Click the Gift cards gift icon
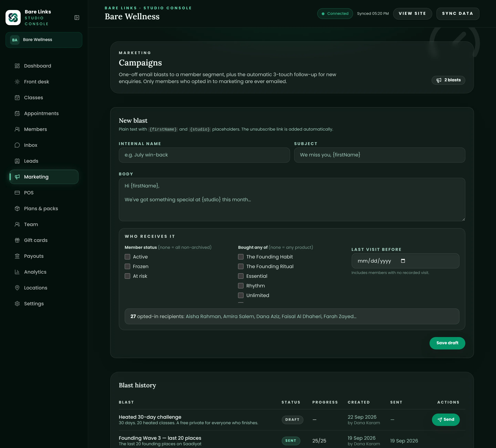This screenshot has width=496, height=448. point(17,240)
